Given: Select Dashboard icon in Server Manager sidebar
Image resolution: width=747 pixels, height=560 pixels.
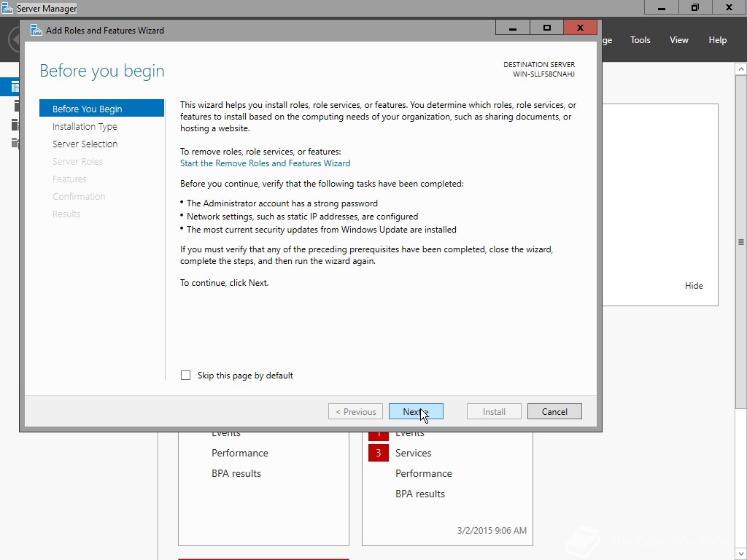Looking at the screenshot, I should click(15, 87).
